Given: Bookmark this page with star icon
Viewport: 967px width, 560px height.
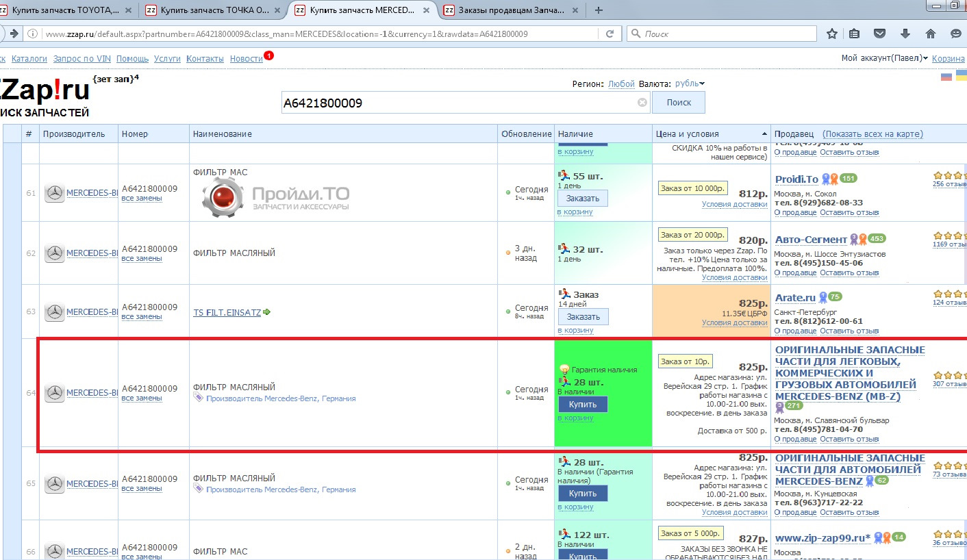Looking at the screenshot, I should [831, 34].
